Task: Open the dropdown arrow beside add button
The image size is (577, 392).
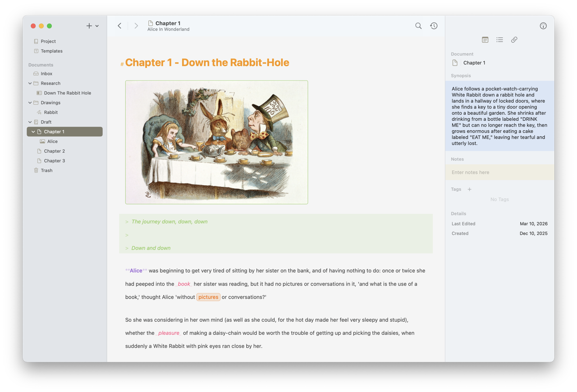Action: 97,26
